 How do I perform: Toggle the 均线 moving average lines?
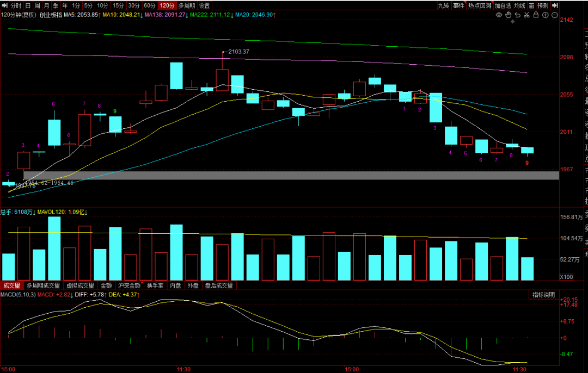pyautogui.click(x=519, y=5)
